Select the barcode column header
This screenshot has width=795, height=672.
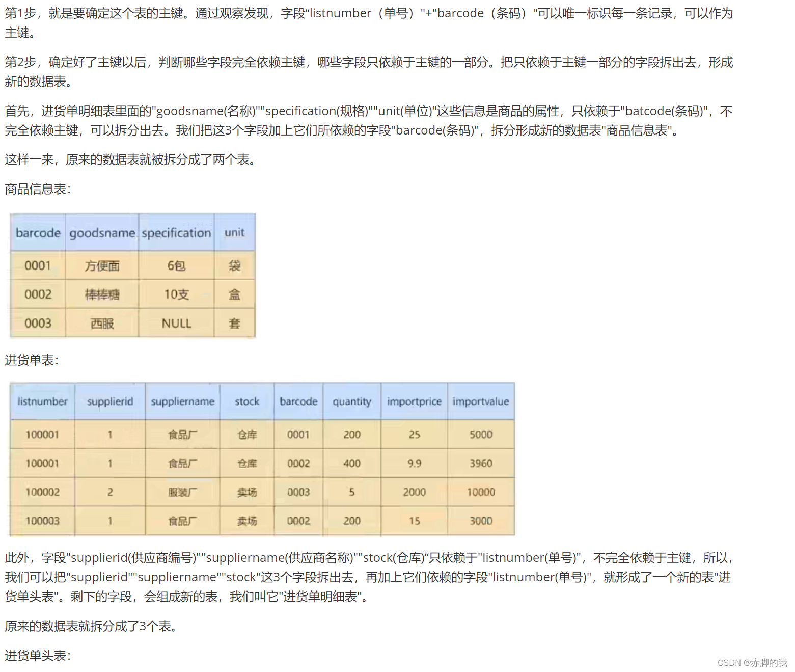click(x=37, y=233)
